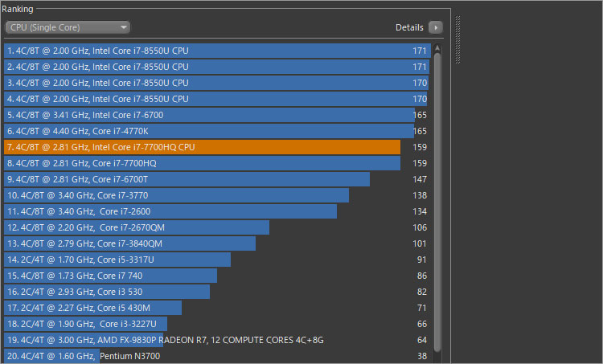Click the scrollbar down arrow

pos(437,358)
